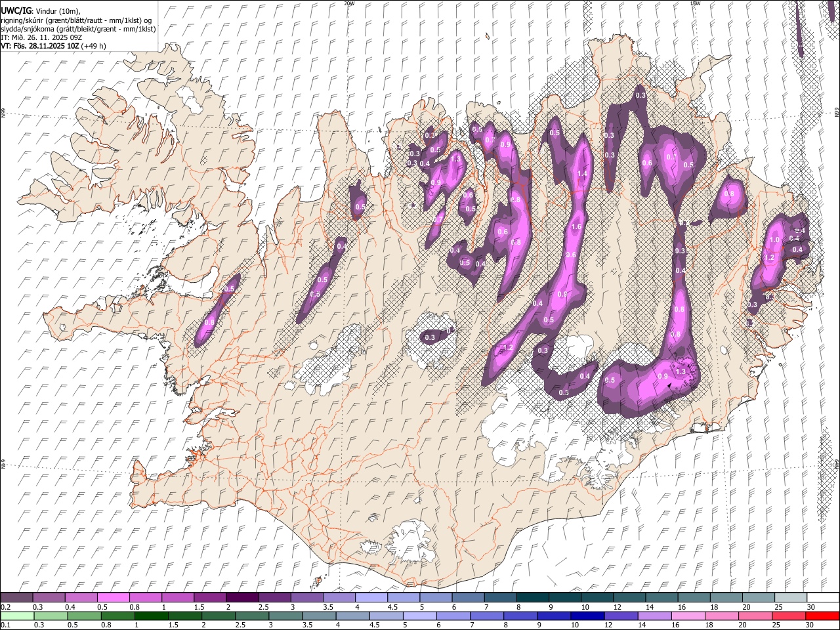Click the '15W' longitude label
Image resolution: width=840 pixels, height=630 pixels.
(x=695, y=3)
